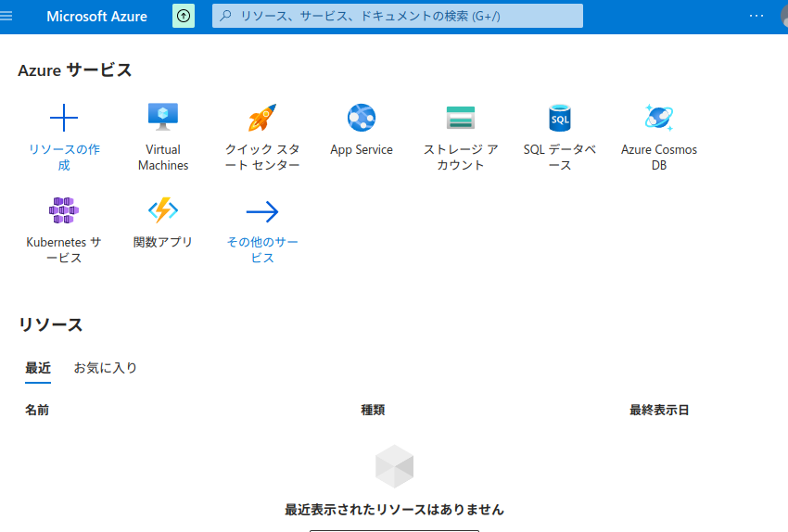
Task: Click the Microsoft Azure home title
Action: [97, 17]
